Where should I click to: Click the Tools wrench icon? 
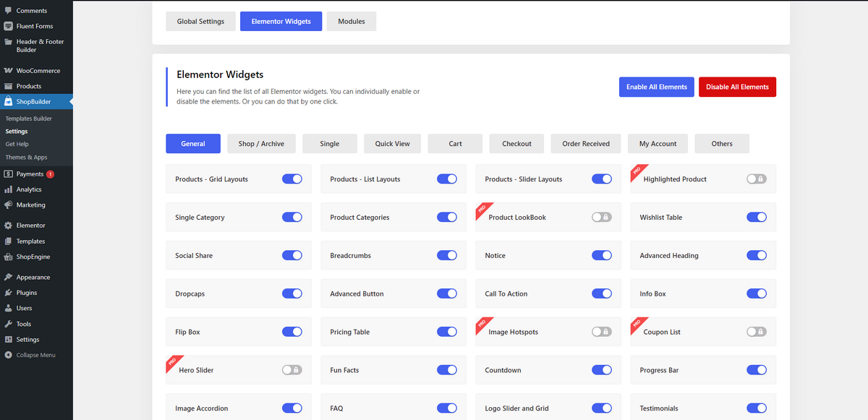[8, 324]
